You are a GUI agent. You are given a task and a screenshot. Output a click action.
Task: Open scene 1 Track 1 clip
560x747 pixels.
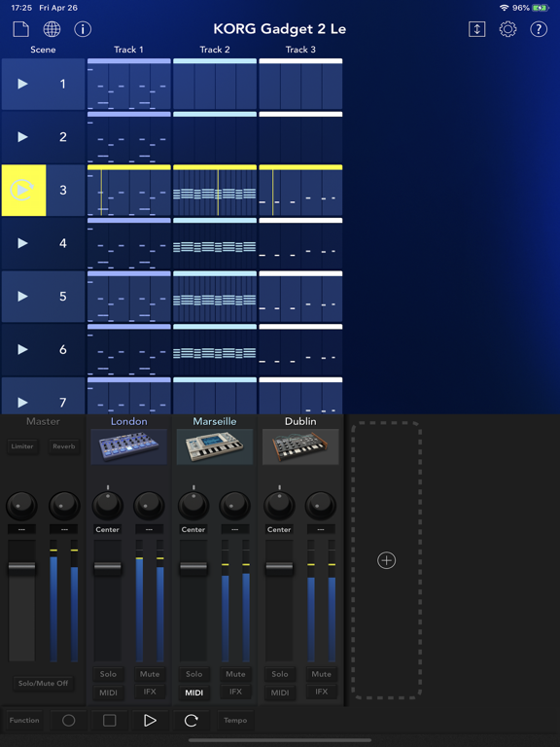[129, 85]
